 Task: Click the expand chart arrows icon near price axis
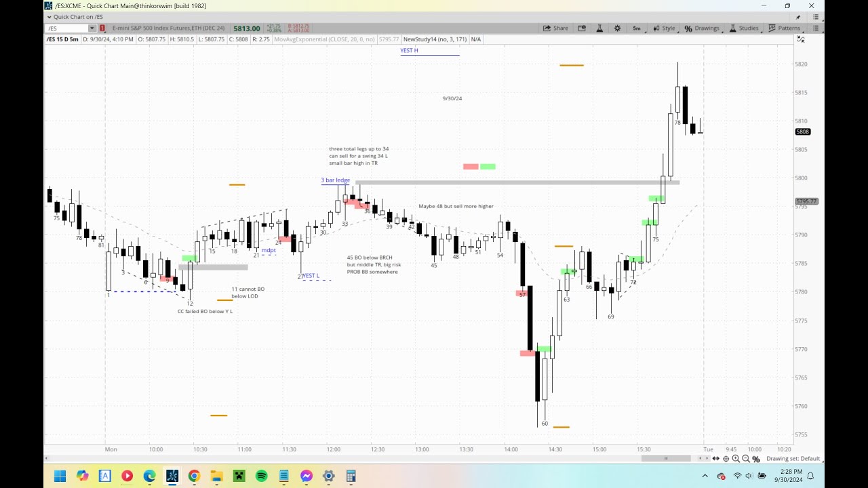tap(801, 39)
